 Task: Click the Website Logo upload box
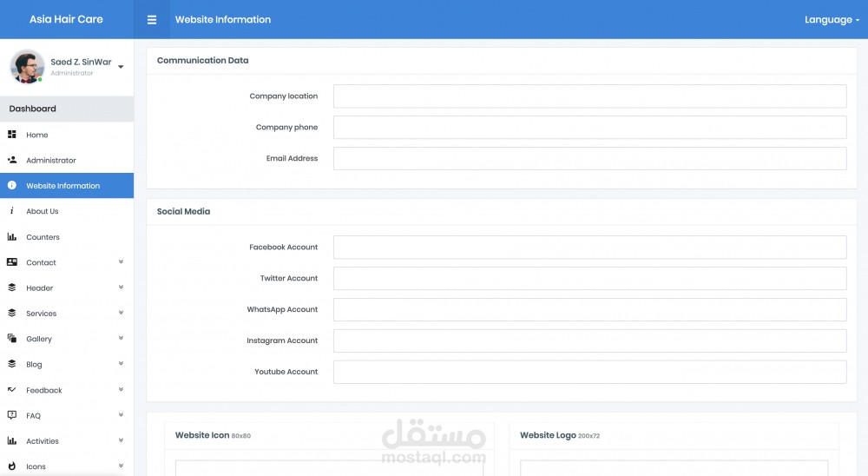click(674, 467)
